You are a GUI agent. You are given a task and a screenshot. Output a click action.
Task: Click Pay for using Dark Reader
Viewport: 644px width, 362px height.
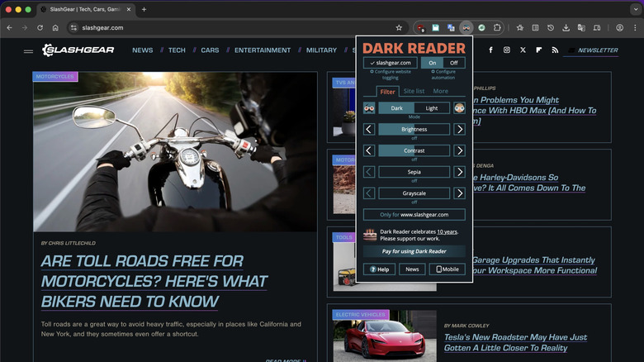pos(414,251)
